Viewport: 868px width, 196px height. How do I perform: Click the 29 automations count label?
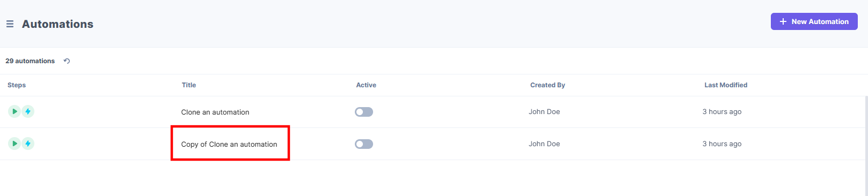30,61
